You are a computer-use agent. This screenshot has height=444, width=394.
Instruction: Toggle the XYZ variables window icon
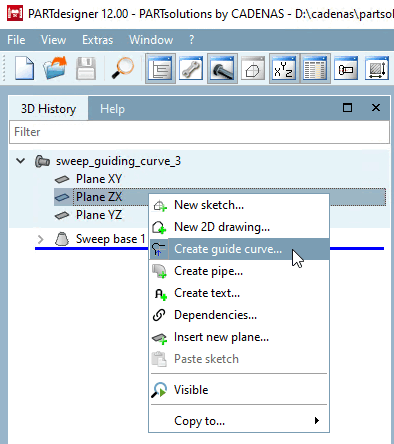pyautogui.click(x=283, y=68)
